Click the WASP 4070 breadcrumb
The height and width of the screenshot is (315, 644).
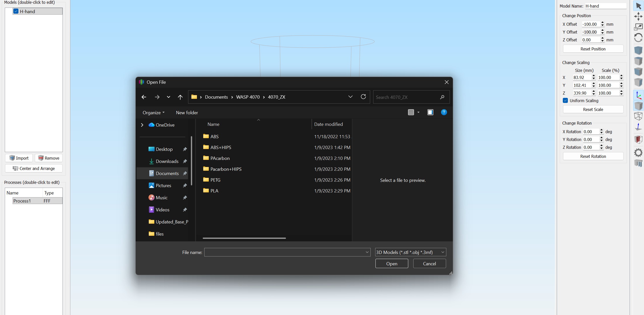pos(248,97)
